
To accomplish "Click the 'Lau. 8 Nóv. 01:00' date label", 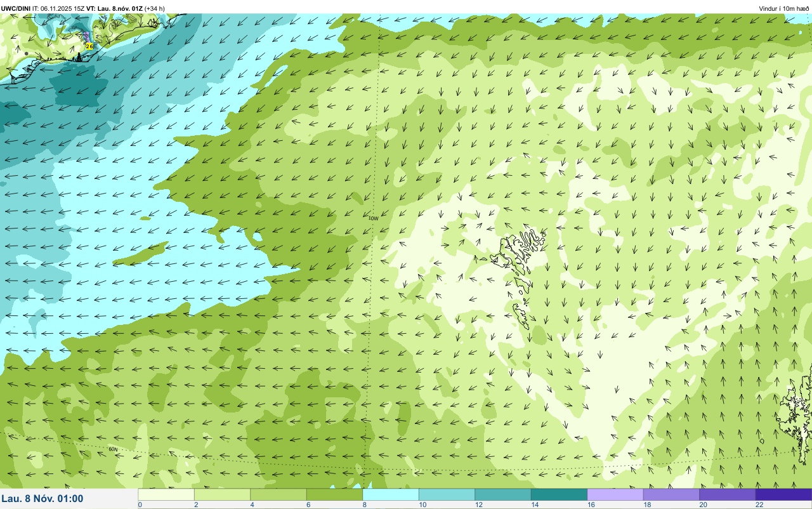I will tap(43, 499).
